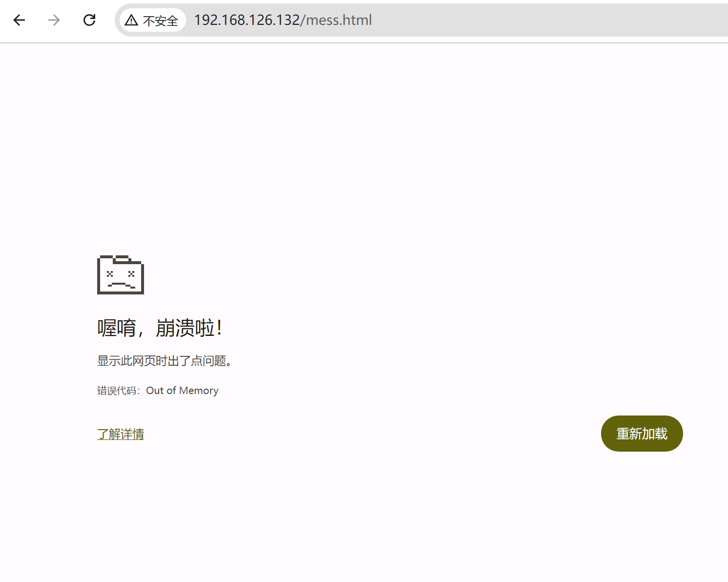Open the 了解详情 learn more link

[121, 434]
